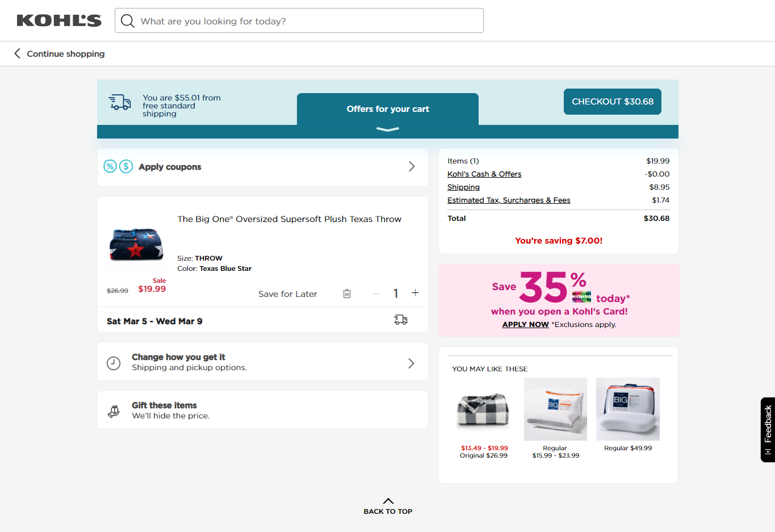Open the Feedback side tab
775x532 pixels.
768,429
